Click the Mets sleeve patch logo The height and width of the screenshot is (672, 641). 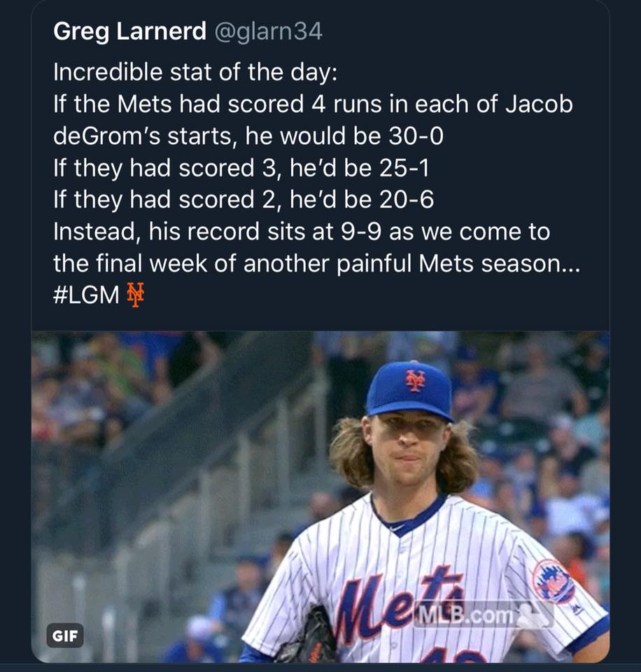click(x=553, y=581)
